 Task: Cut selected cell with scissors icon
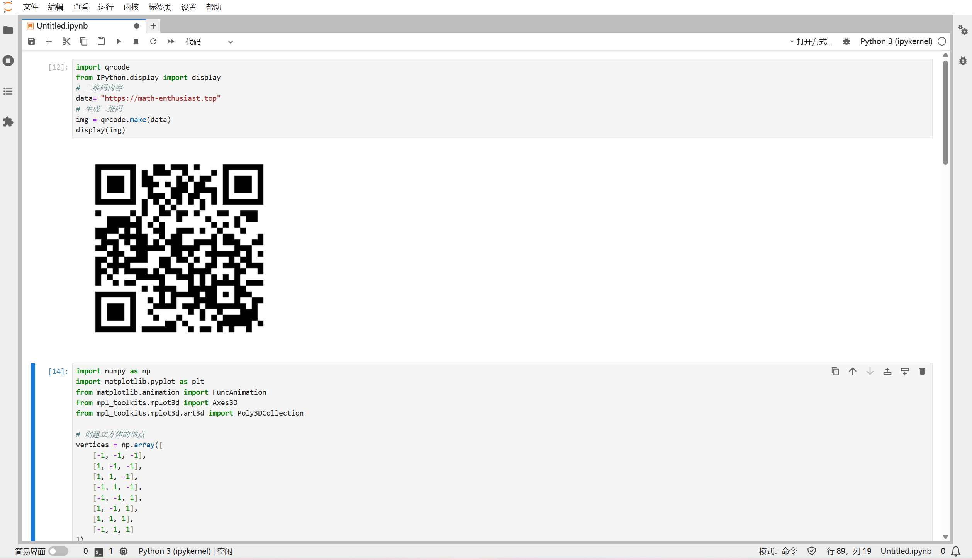[x=66, y=41]
